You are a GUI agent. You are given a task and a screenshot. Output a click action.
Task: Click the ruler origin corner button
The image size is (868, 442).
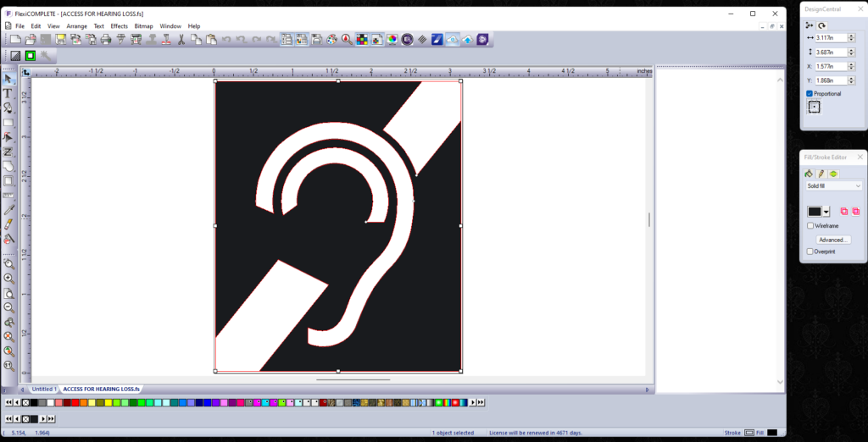click(25, 72)
